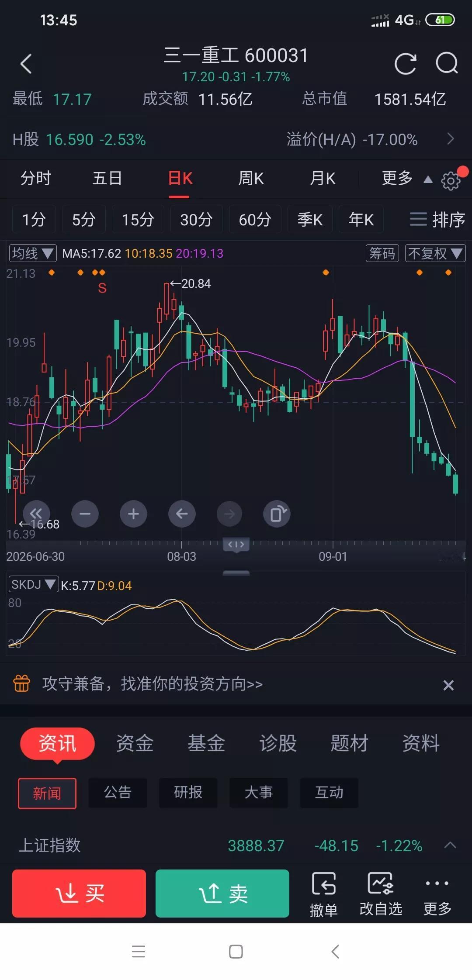Rotate chart to landscape view
The width and height of the screenshot is (472, 980).
pos(277,514)
